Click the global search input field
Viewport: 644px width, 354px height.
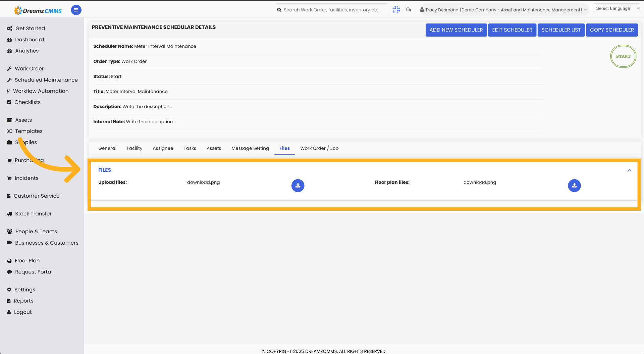tap(332, 10)
